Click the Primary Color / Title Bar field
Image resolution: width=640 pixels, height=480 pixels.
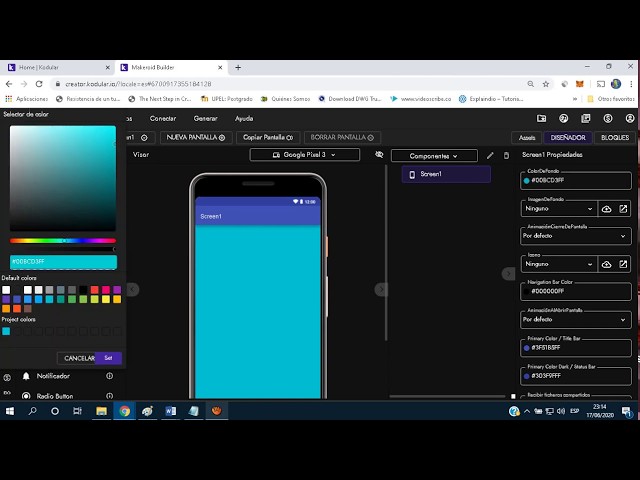[576, 348]
